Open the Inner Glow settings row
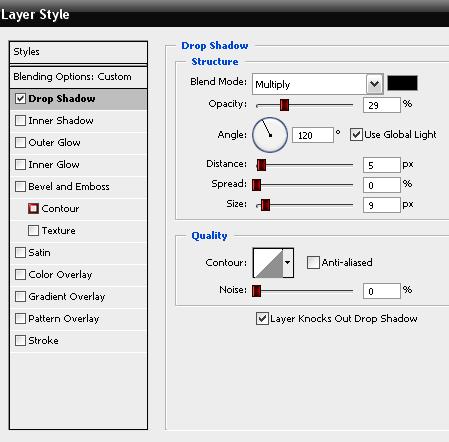This screenshot has height=442, width=449. 78,165
